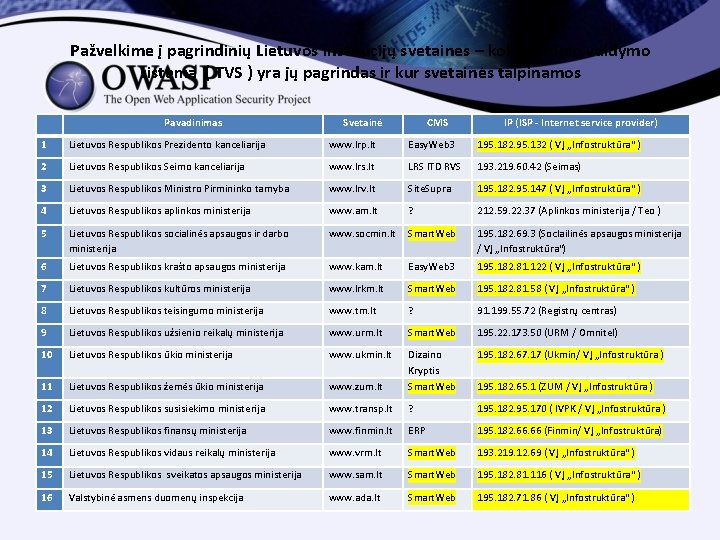Screen dimensions: 720x540
Task: Click socialinės apsaugos ir darbo ministerija
Action: coord(179,241)
